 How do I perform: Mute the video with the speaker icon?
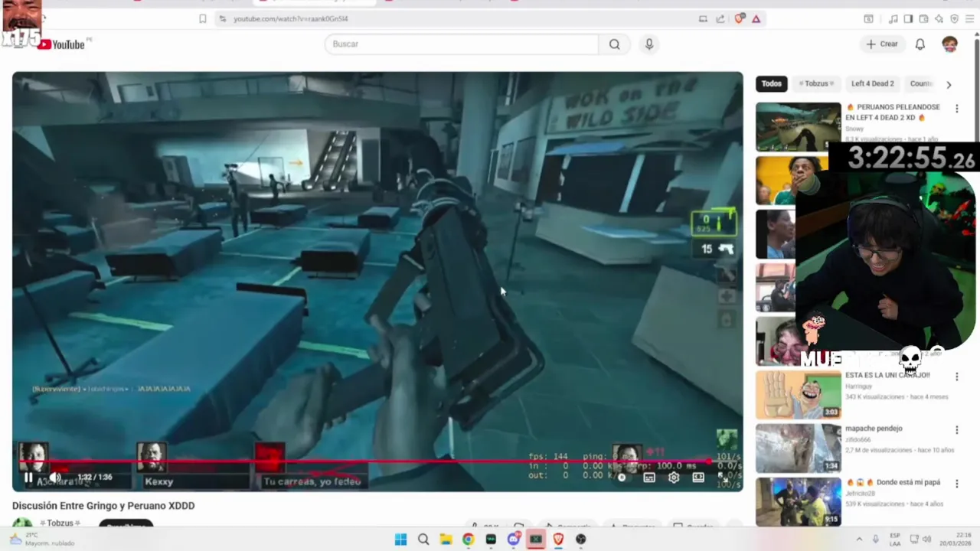55,478
